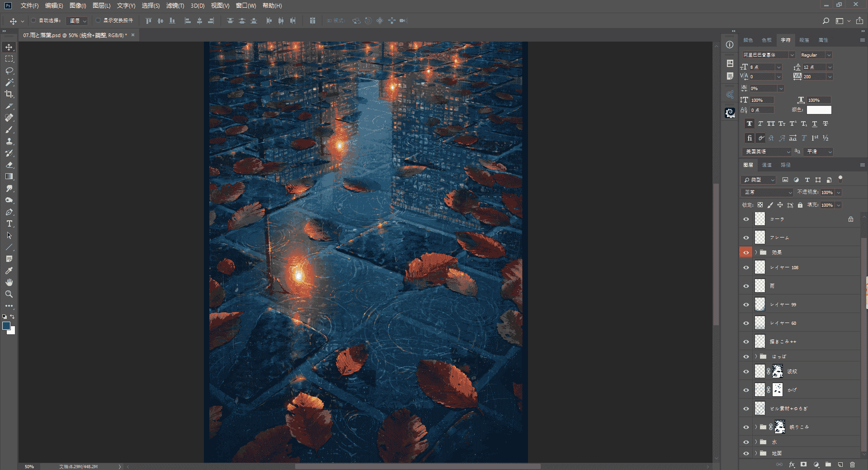Hide the 効果 group layer
The height and width of the screenshot is (470, 868).
click(x=746, y=252)
